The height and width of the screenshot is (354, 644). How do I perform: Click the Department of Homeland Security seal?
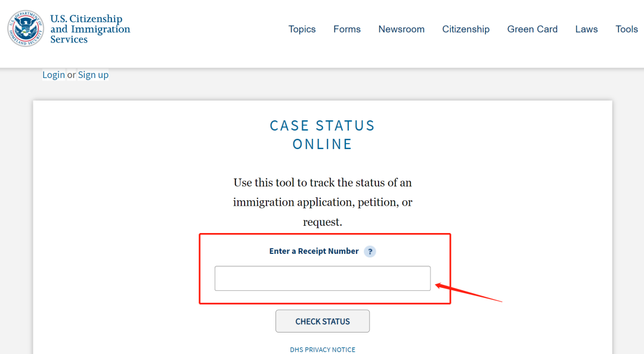[x=26, y=29]
